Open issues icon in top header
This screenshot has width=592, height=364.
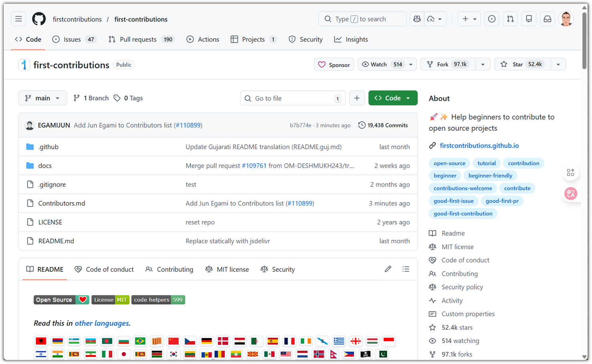tap(492, 19)
